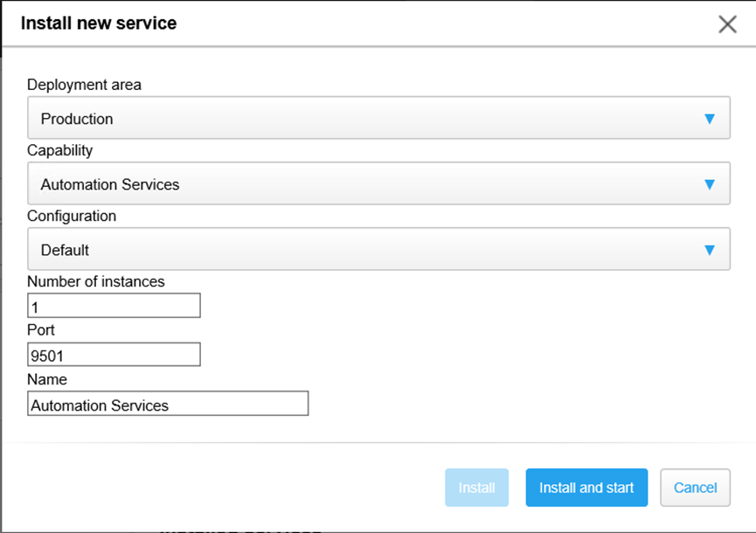
Task: Close the Install new service dialog
Action: pos(727,24)
